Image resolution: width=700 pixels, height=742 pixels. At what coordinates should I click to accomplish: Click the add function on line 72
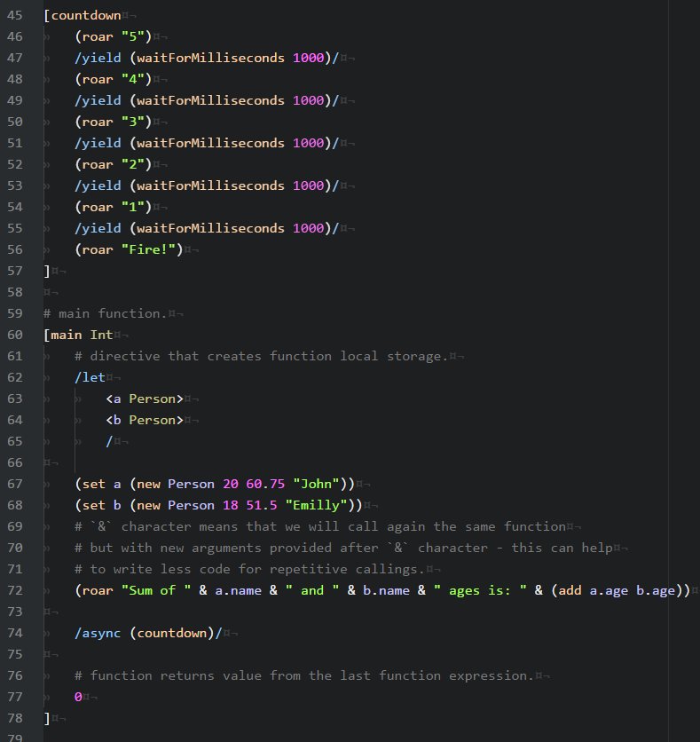[x=570, y=590]
